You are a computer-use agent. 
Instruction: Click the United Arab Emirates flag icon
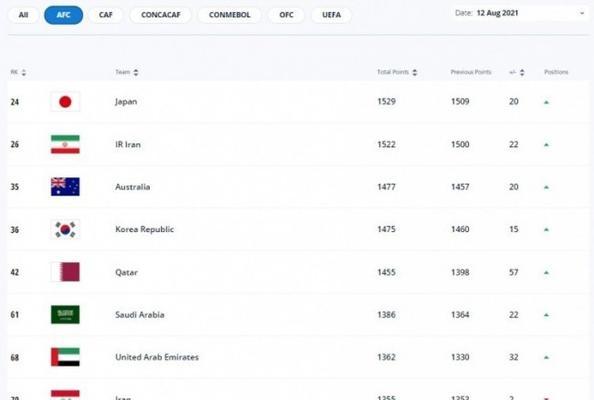(x=65, y=357)
